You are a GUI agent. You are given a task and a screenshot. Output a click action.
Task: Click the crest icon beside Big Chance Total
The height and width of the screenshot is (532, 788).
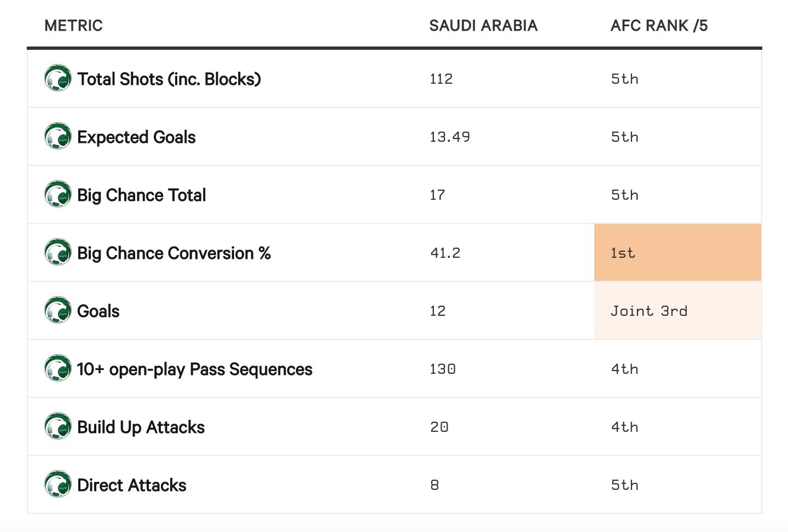pos(58,194)
